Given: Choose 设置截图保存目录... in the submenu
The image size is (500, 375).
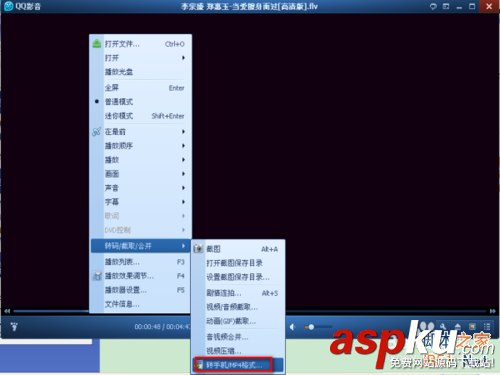Looking at the screenshot, I should tap(238, 277).
